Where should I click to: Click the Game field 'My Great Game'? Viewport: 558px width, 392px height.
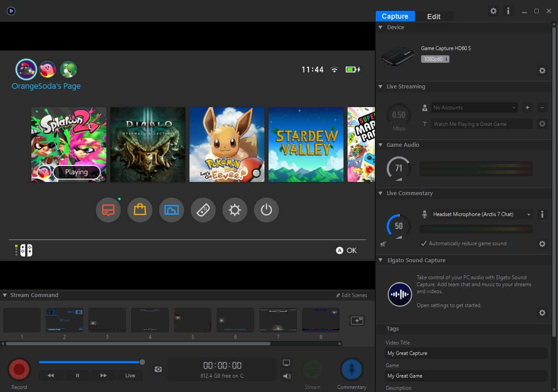coord(466,376)
